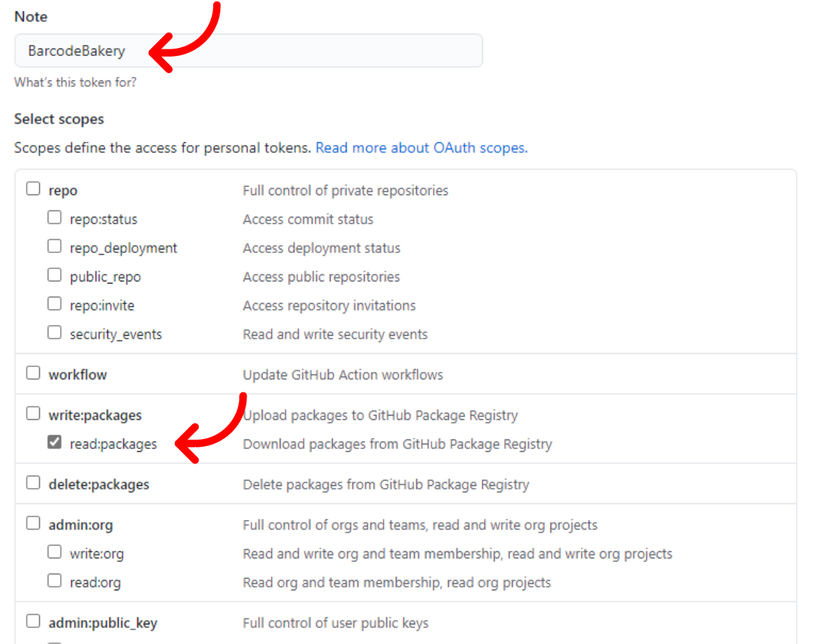The height and width of the screenshot is (644, 823).
Task: Click 'Full control of user public keys' text
Action: click(x=336, y=623)
